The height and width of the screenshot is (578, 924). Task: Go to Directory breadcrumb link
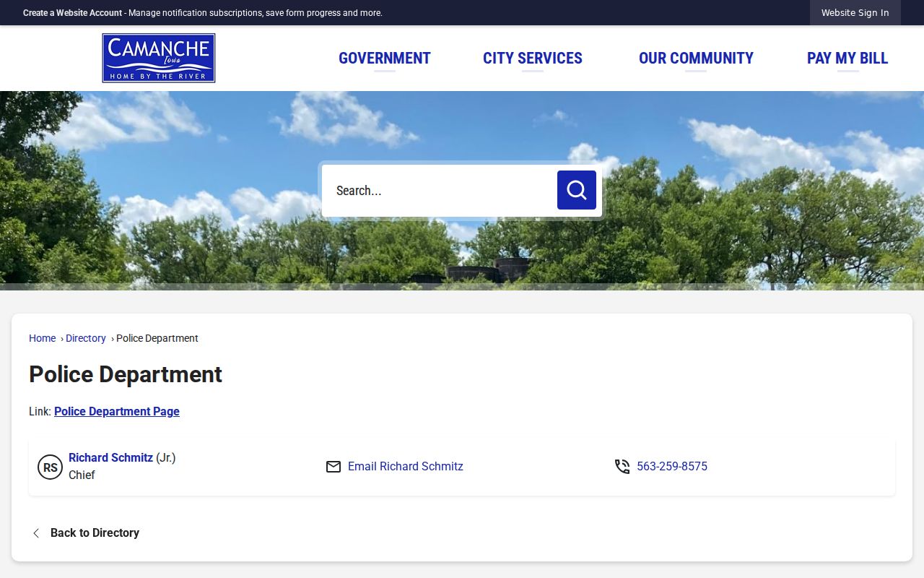(x=86, y=338)
